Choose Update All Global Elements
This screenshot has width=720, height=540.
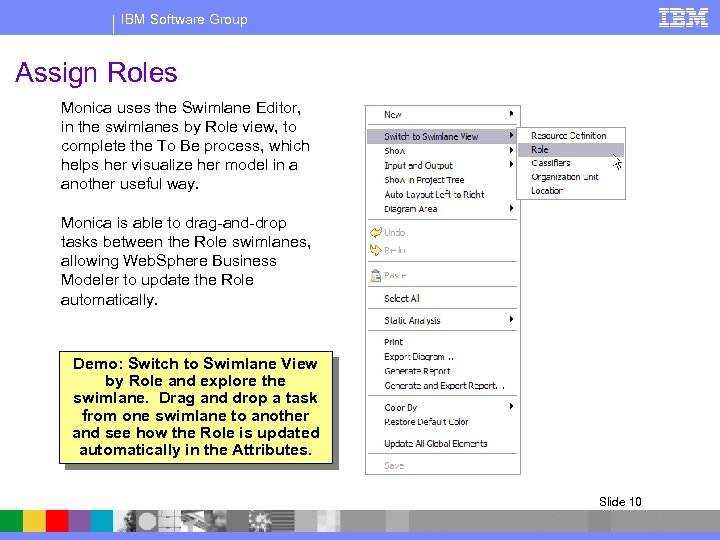tap(443, 444)
